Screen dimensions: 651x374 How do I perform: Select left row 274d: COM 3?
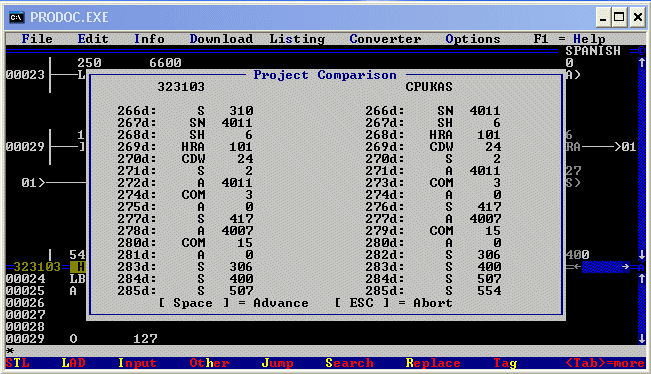185,195
